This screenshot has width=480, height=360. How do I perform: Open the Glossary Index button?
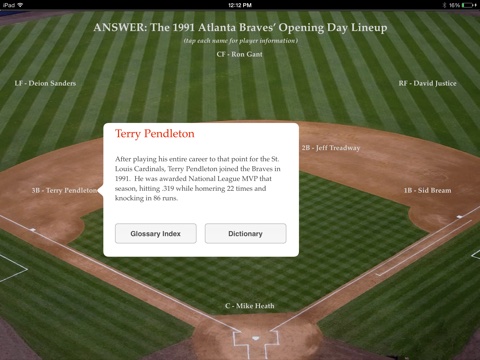click(156, 233)
